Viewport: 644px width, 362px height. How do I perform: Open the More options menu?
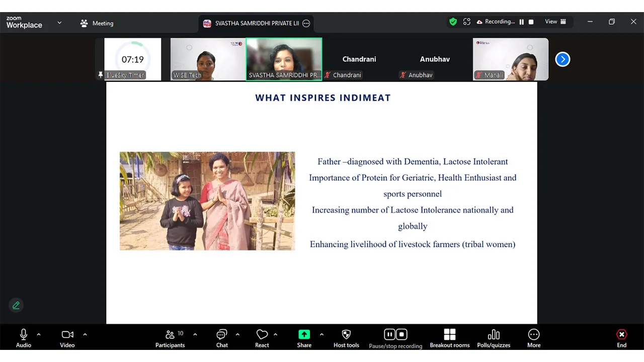[534, 338]
